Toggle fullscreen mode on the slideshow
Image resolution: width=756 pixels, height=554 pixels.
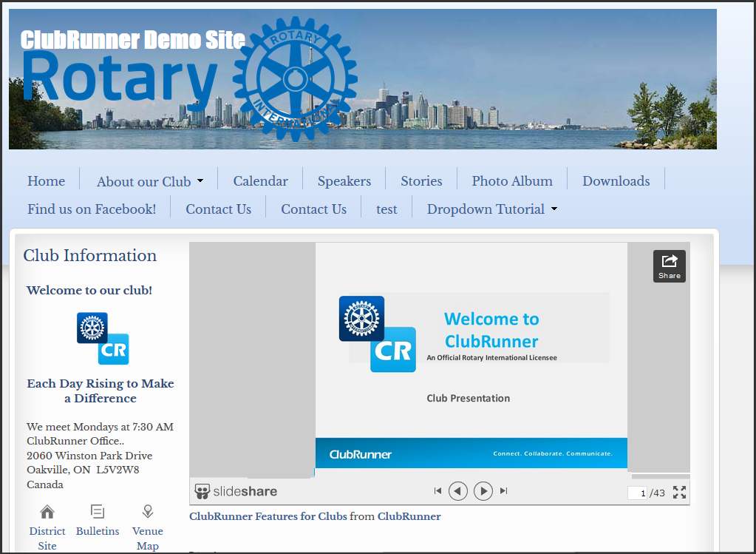[x=679, y=492]
